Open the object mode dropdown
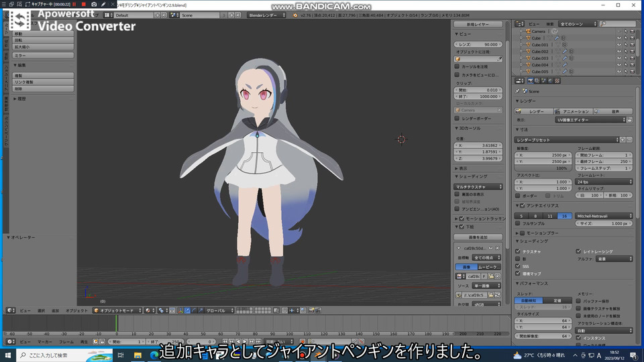Screen dimensions: 644x362 point(117,310)
